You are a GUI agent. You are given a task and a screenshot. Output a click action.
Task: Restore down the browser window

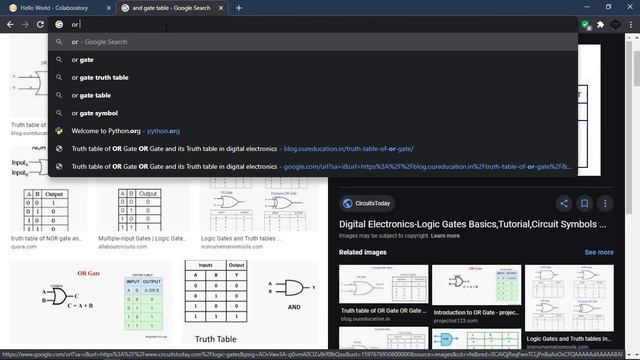pos(609,7)
